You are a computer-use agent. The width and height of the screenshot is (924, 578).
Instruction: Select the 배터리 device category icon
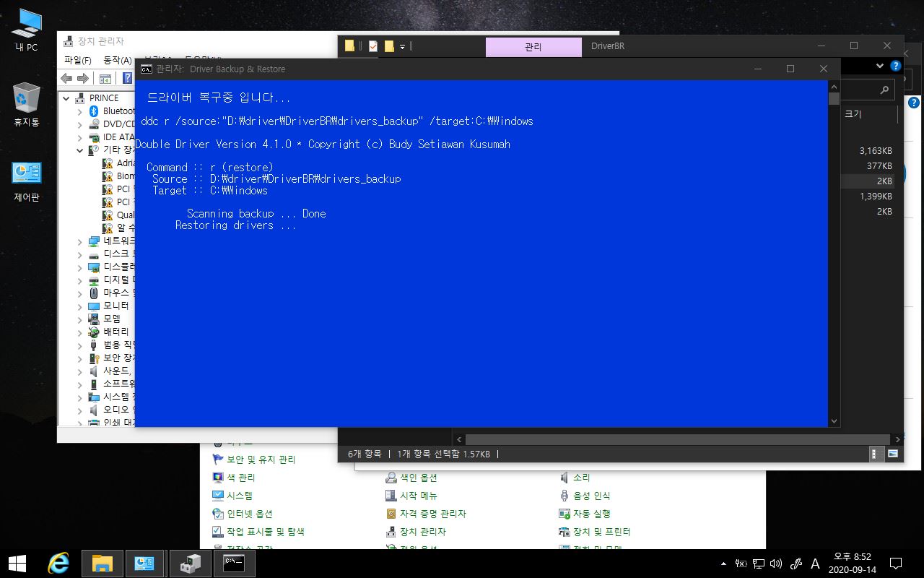click(x=94, y=332)
